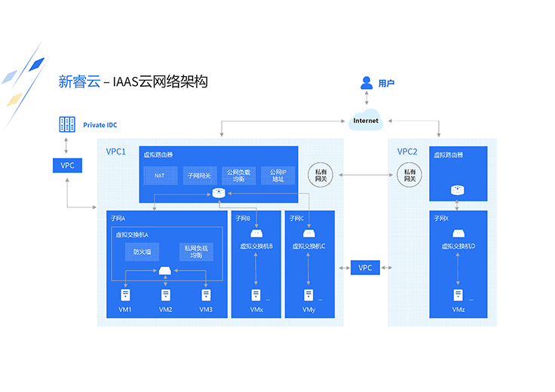Viewport: 555px width, 392px height.
Task: Click the 虚拟交换机A label
Action: click(x=132, y=235)
